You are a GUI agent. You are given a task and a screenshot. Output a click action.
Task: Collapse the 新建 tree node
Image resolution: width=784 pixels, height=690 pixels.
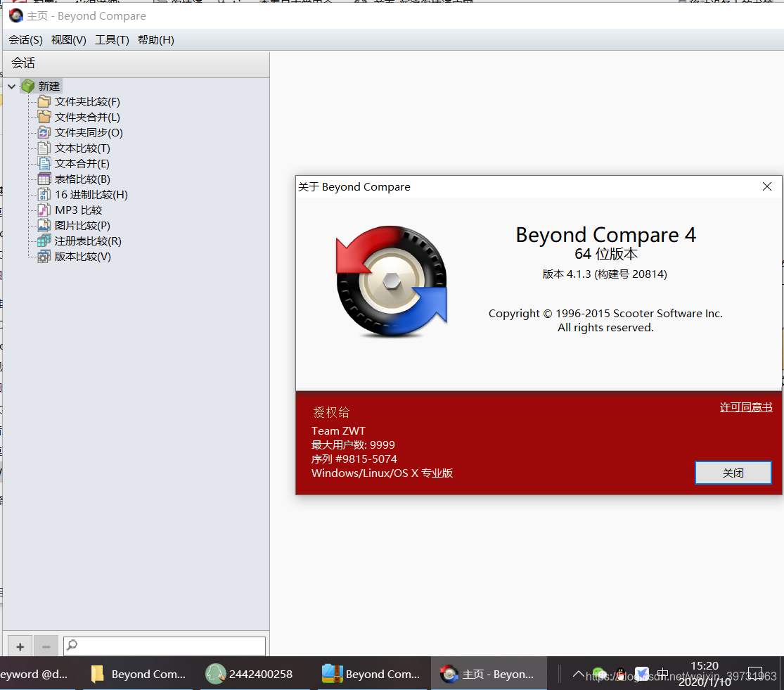point(11,87)
